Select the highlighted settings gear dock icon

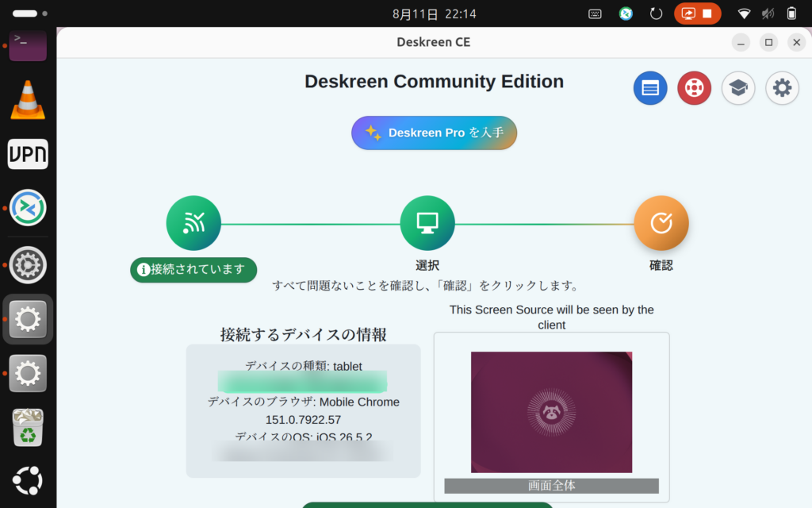tap(28, 319)
